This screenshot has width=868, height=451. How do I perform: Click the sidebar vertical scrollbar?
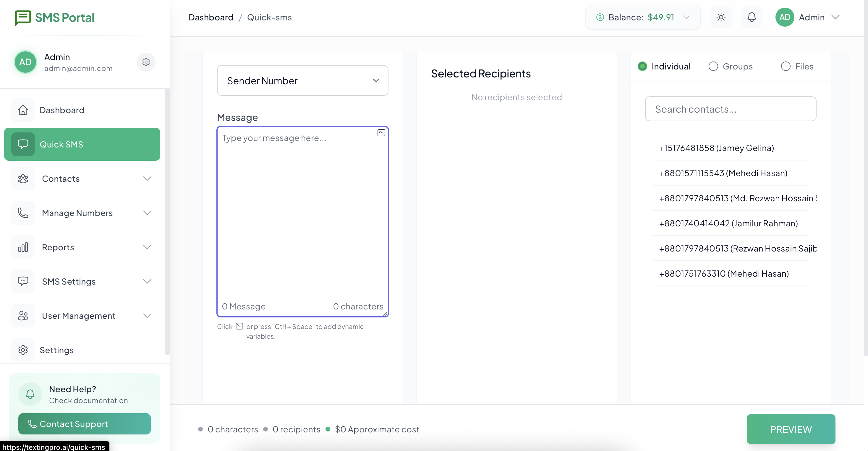tap(167, 222)
